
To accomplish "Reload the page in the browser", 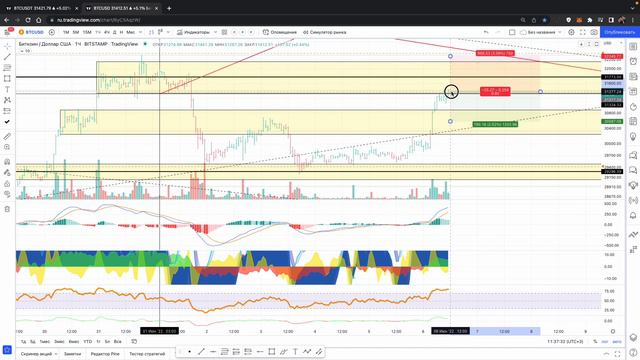I will coord(28,20).
